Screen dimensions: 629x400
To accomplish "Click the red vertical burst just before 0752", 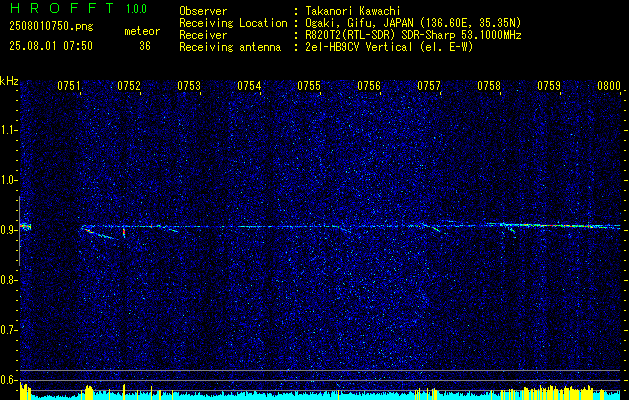I will [124, 233].
